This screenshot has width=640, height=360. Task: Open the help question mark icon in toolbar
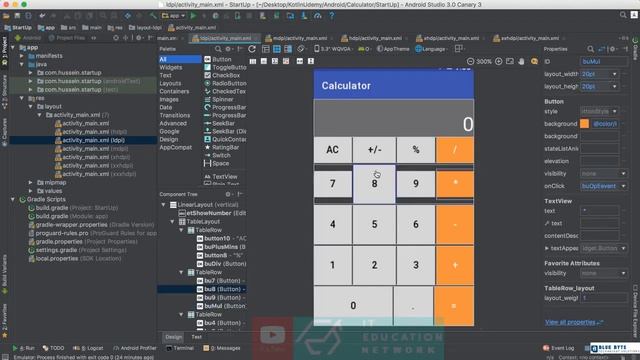click(331, 16)
